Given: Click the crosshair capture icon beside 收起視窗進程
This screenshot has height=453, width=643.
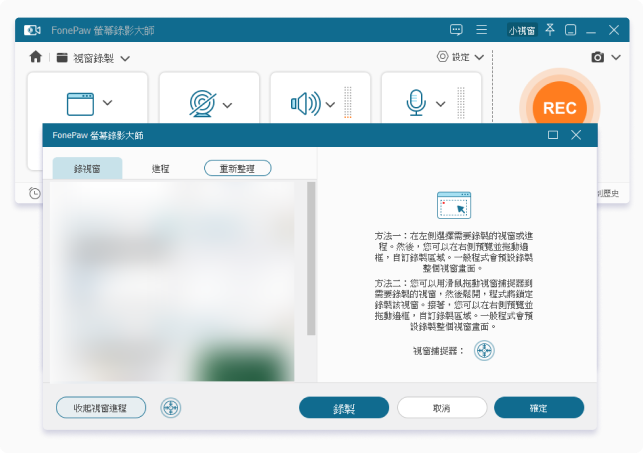Looking at the screenshot, I should pos(171,408).
